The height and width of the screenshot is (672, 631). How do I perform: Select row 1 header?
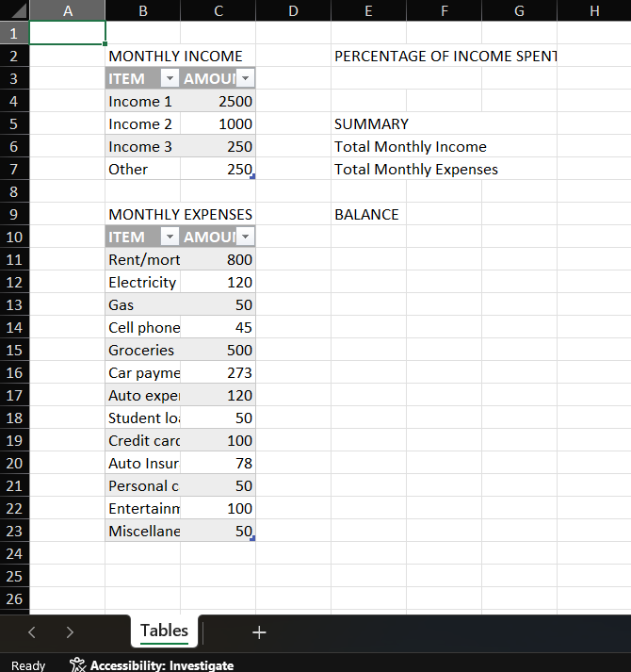[14, 33]
